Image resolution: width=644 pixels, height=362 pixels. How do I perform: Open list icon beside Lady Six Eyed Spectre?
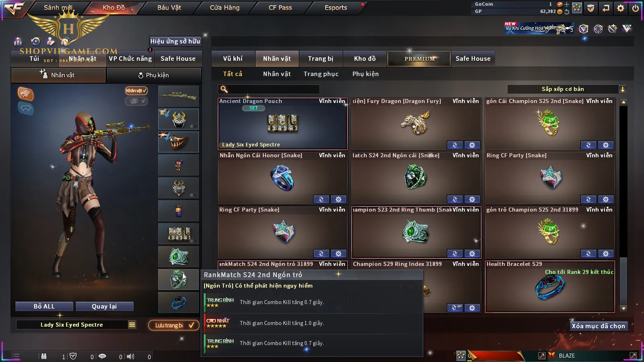[x=132, y=325]
